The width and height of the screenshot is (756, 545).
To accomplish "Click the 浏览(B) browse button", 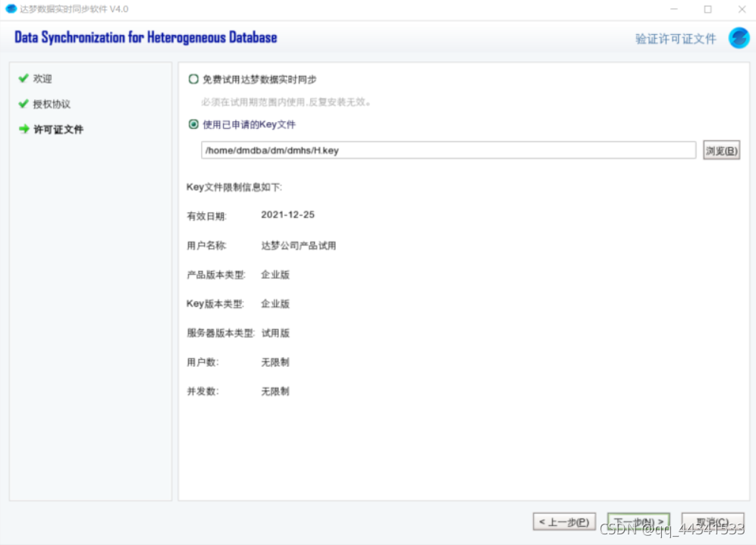I will tap(721, 151).
